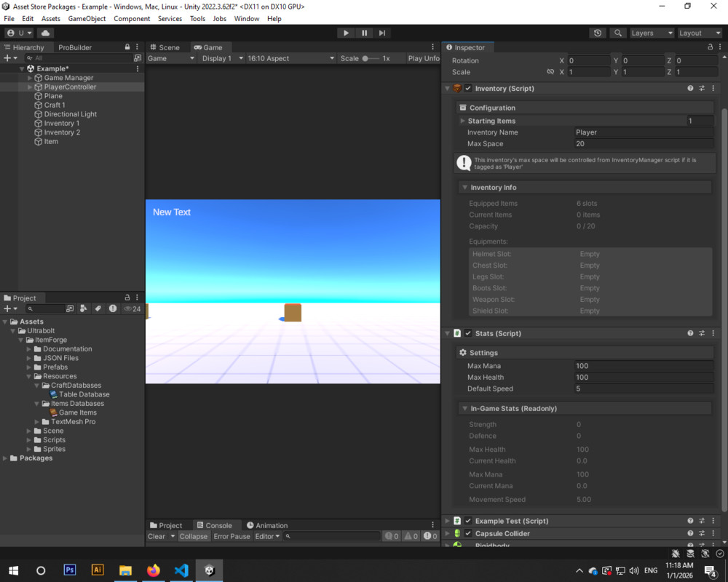Click the search by label icon in Project panel
728x582 pixels.
(98, 308)
